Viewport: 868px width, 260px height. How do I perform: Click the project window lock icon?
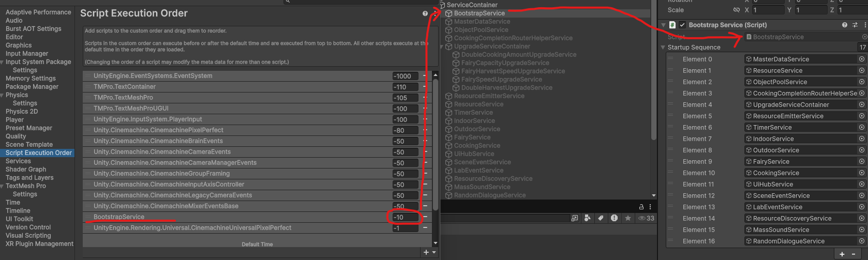point(641,207)
